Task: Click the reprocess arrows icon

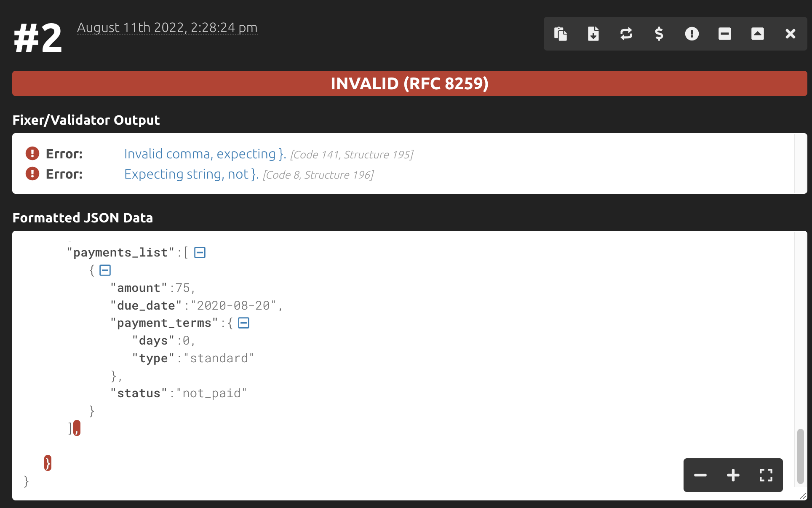Action: coord(626,34)
